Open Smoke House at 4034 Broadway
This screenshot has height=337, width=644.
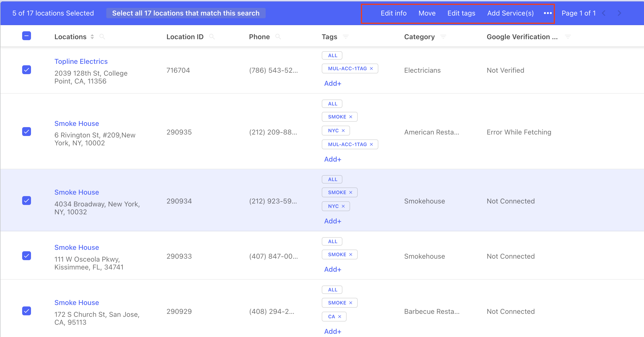[x=77, y=192]
